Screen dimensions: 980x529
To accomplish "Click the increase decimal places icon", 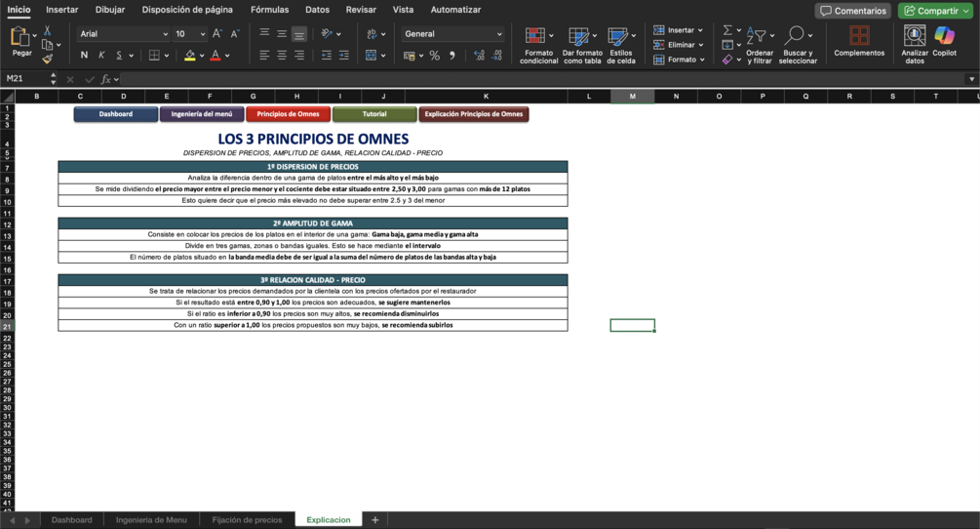I will coord(480,56).
